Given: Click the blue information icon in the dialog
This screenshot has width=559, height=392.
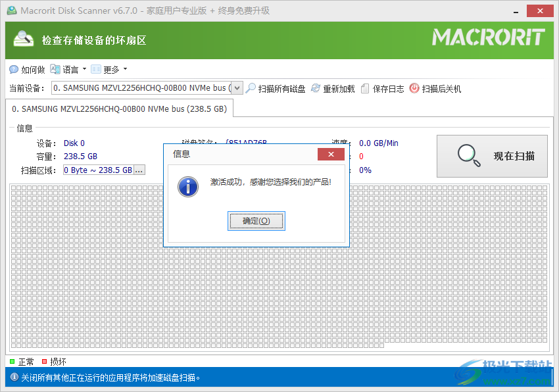Looking at the screenshot, I should pos(188,187).
